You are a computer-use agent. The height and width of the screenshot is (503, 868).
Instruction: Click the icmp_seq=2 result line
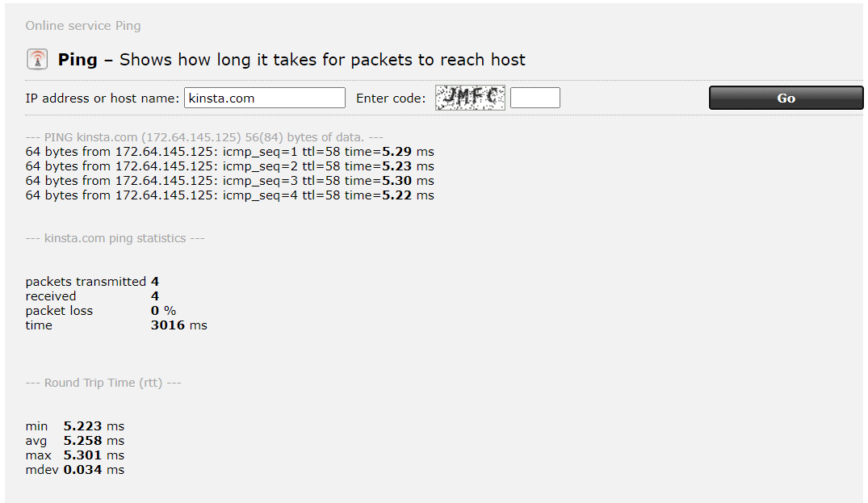tap(230, 166)
